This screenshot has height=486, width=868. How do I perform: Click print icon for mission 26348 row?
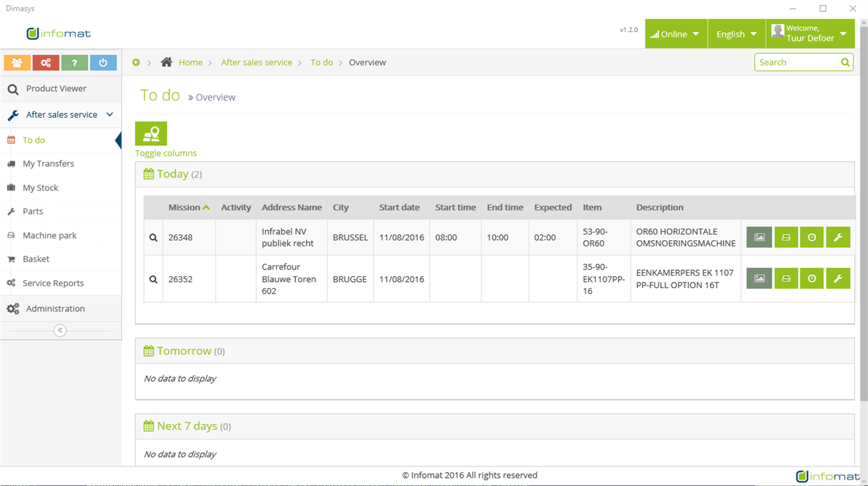tap(786, 237)
